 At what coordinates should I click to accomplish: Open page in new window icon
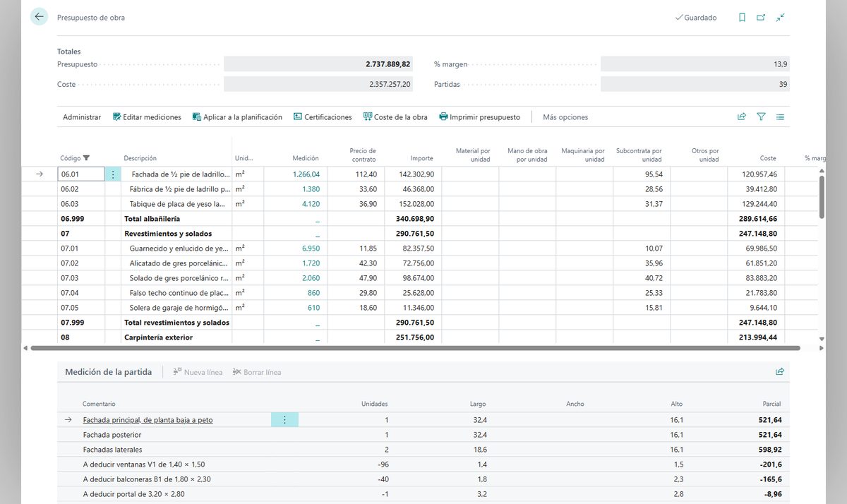pos(761,18)
